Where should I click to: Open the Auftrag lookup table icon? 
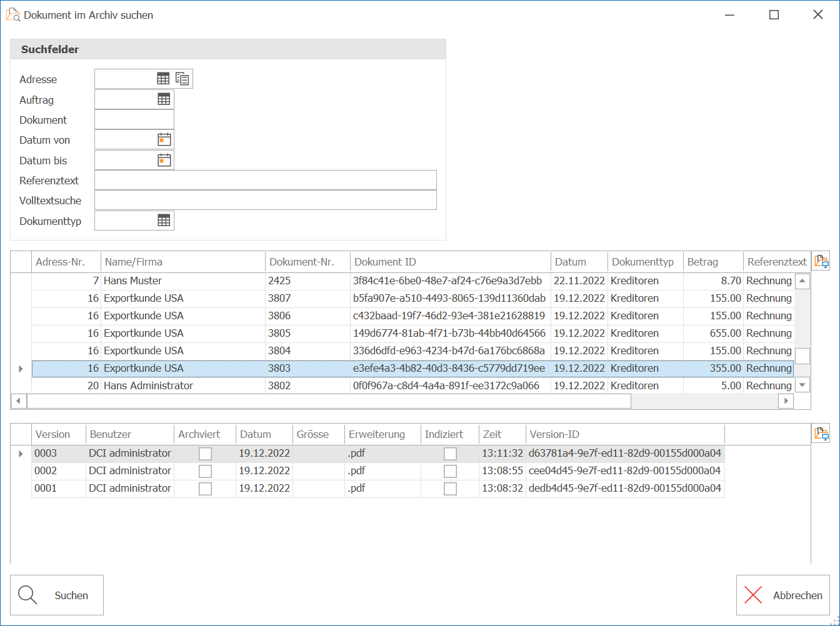164,99
